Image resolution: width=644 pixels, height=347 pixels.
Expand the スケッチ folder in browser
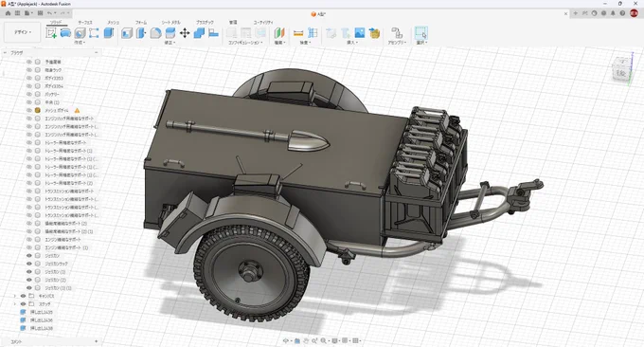tap(15, 303)
